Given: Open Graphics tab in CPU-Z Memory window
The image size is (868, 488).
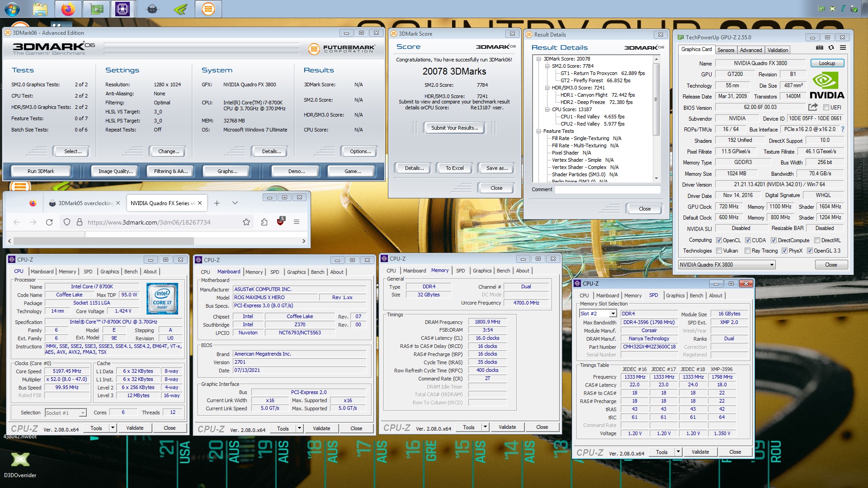Looking at the screenshot, I should [x=482, y=271].
